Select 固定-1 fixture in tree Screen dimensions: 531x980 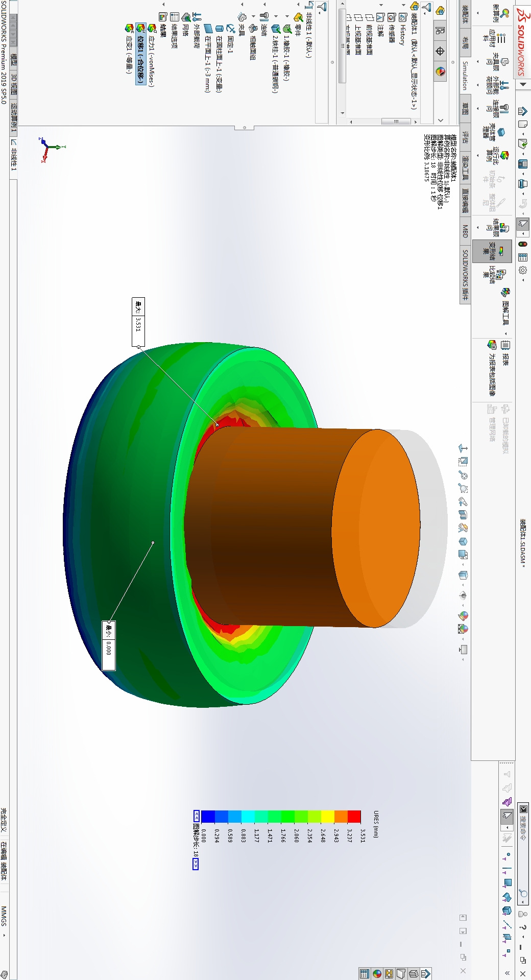231,38
